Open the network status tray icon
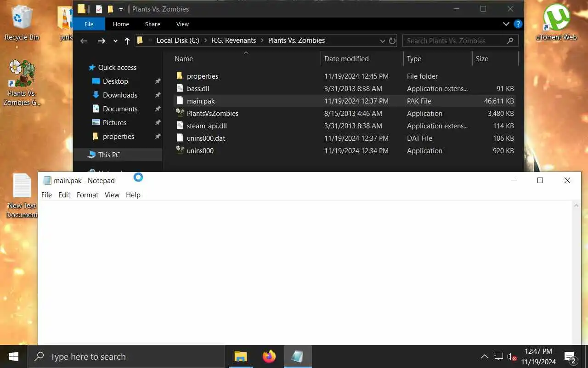The image size is (588, 368). pos(498,356)
